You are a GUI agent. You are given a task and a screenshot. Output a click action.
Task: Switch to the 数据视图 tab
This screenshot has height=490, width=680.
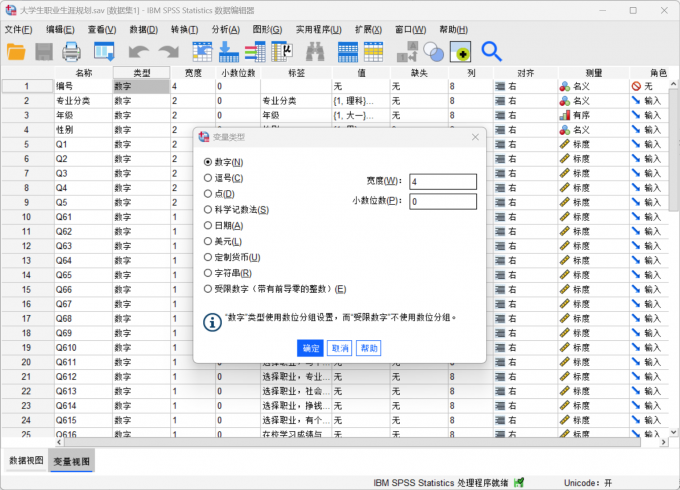[x=26, y=460]
